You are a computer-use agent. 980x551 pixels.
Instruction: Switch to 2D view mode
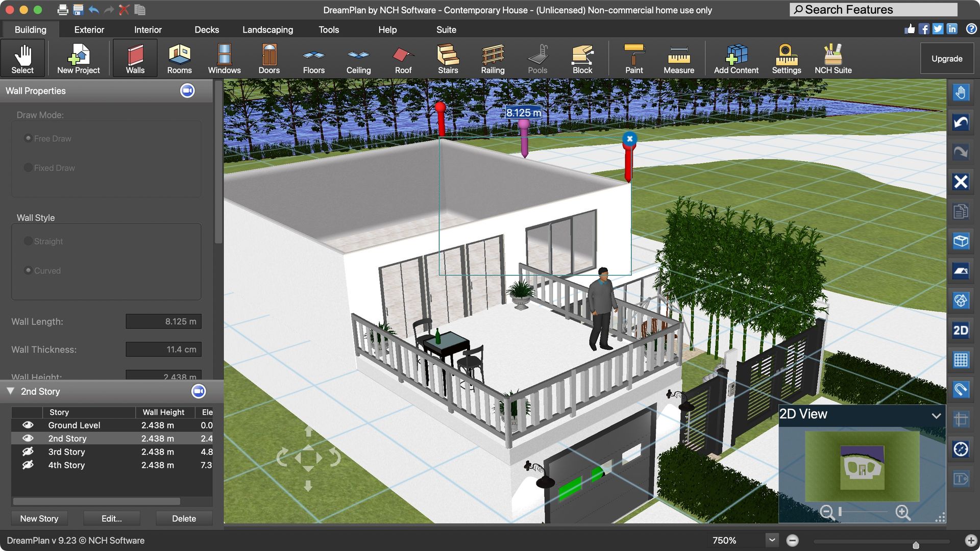click(x=961, y=330)
